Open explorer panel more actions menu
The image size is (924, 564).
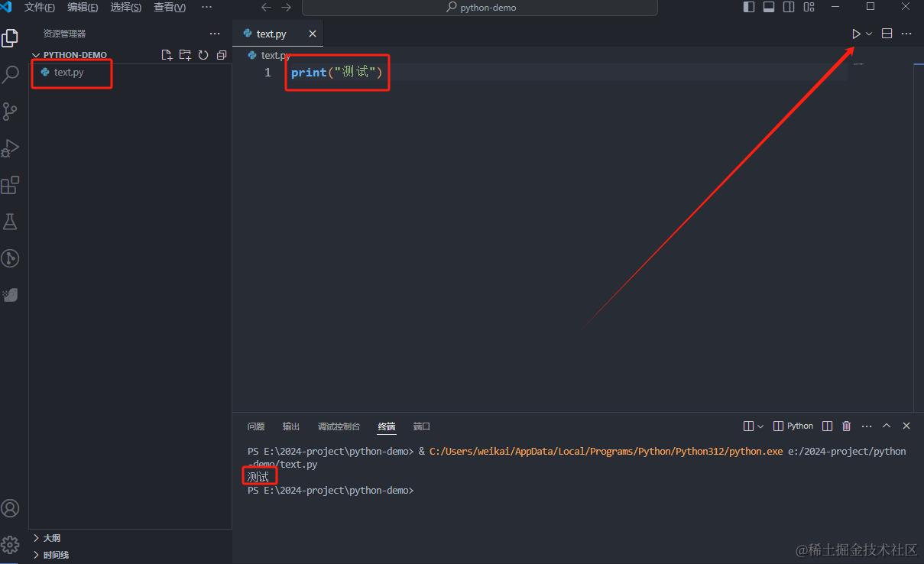pos(215,34)
